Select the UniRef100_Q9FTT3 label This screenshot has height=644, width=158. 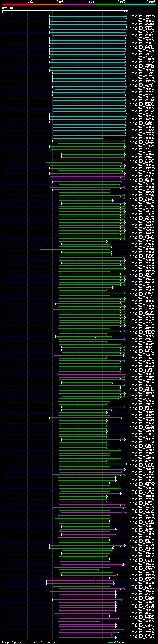142,100
